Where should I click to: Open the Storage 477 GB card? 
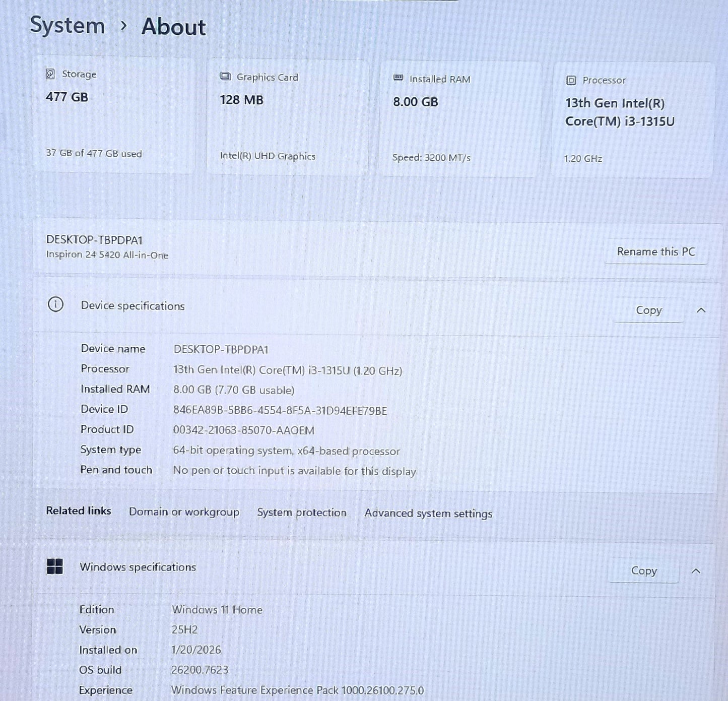coord(114,115)
